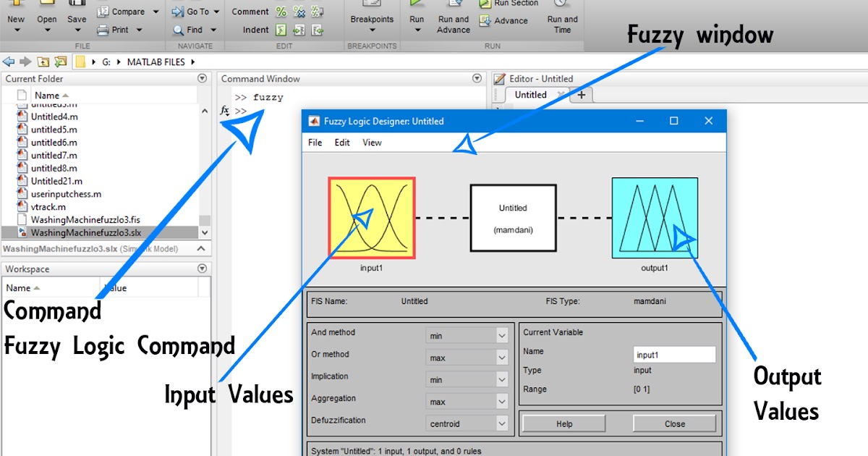This screenshot has width=868, height=456.
Task: Click the Find magnifier icon
Action: (178, 30)
